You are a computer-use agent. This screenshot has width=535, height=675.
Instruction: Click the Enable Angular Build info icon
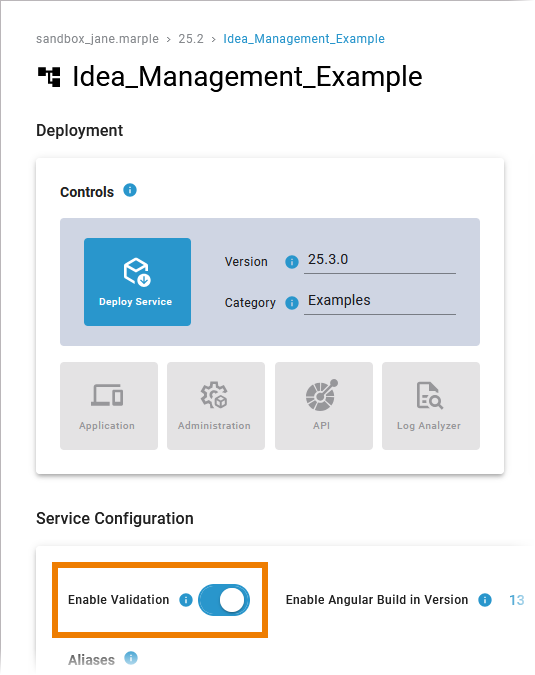(485, 600)
